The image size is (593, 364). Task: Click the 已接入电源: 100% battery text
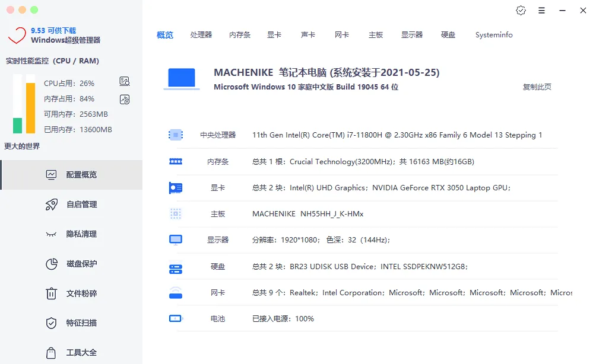[x=283, y=319]
